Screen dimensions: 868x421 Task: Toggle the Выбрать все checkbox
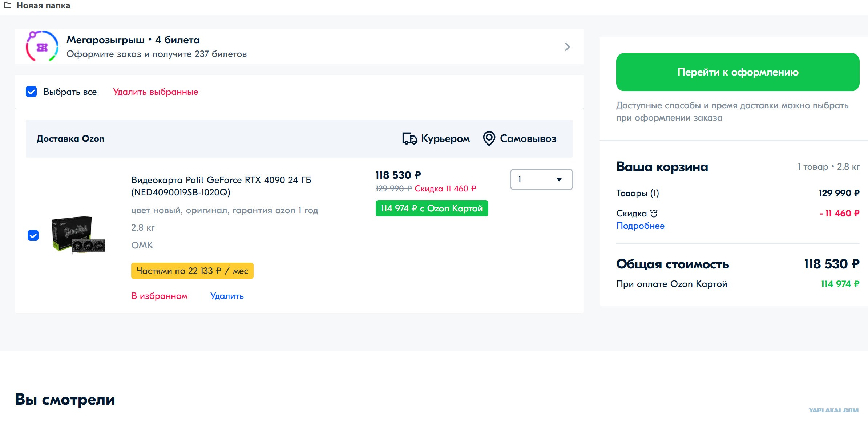31,92
